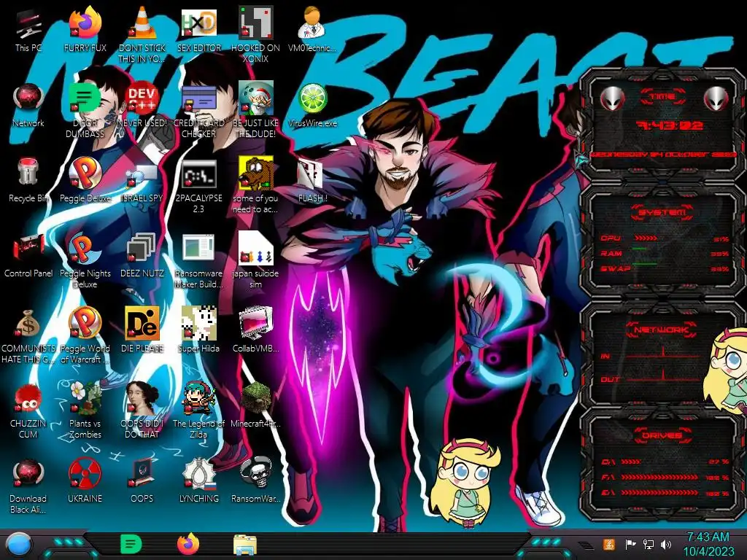Open the money bag shortcut icon
This screenshot has width=747, height=560.
pyautogui.click(x=28, y=324)
